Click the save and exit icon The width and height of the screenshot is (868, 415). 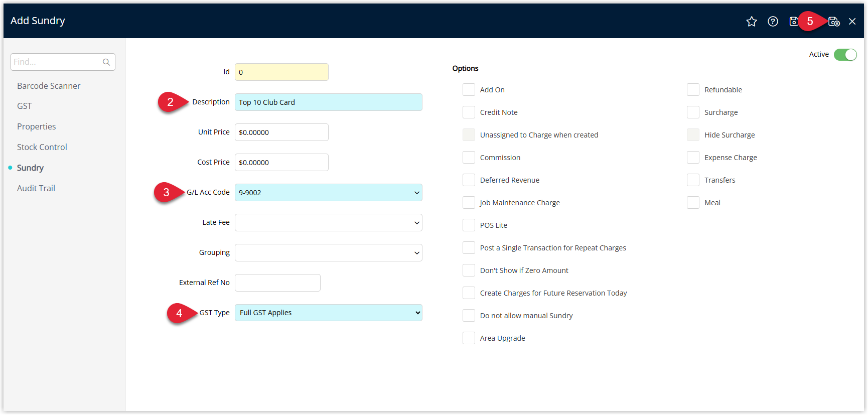click(x=834, y=21)
